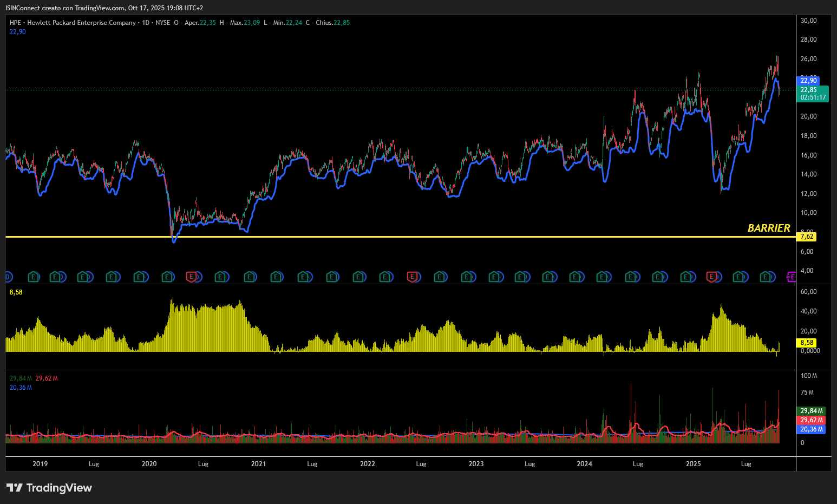Click the 2022 label on time axis
Screen dimensions: 837x504
tap(368, 464)
